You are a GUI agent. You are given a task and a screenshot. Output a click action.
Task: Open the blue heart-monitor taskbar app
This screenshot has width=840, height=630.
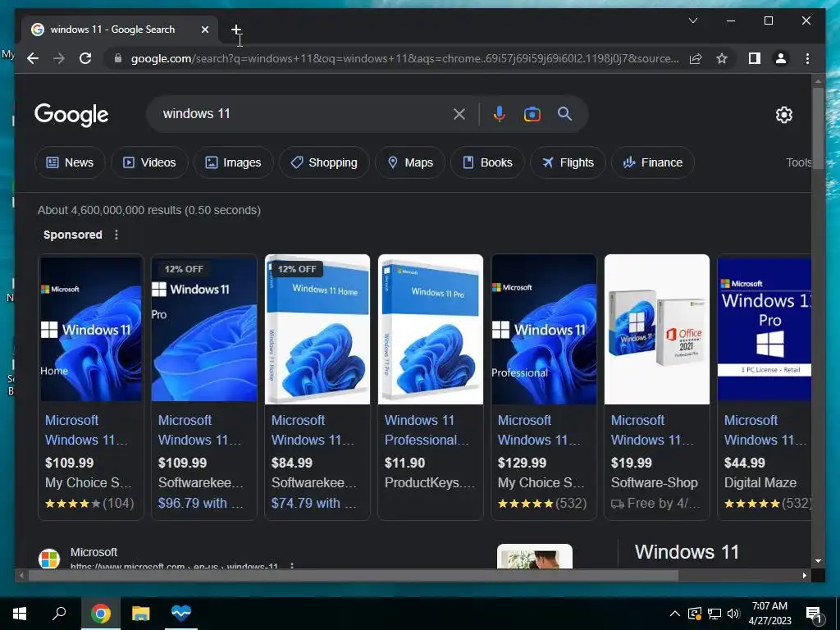click(x=181, y=614)
